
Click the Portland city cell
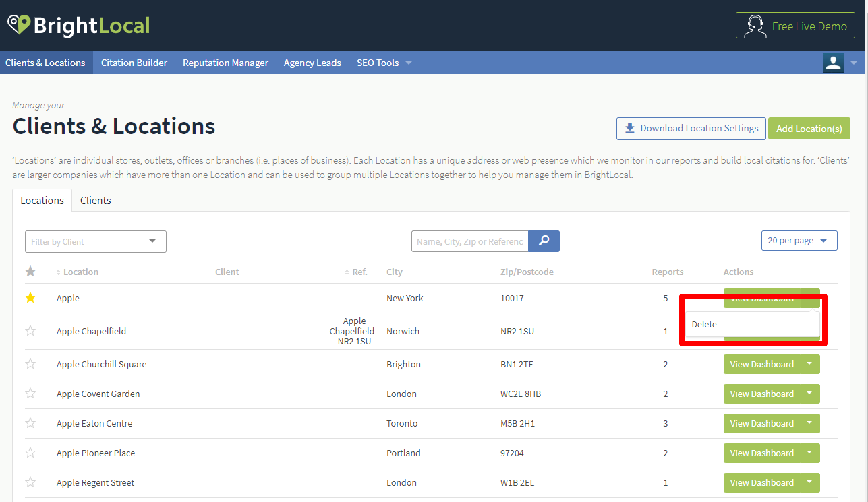pyautogui.click(x=403, y=453)
